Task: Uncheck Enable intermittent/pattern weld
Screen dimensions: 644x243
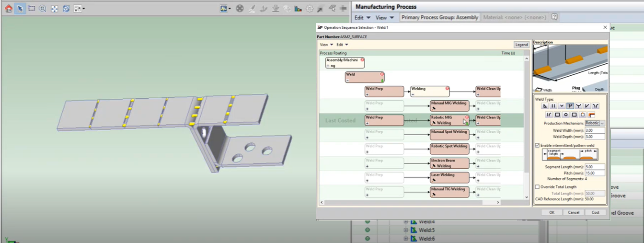Action: pyautogui.click(x=538, y=145)
